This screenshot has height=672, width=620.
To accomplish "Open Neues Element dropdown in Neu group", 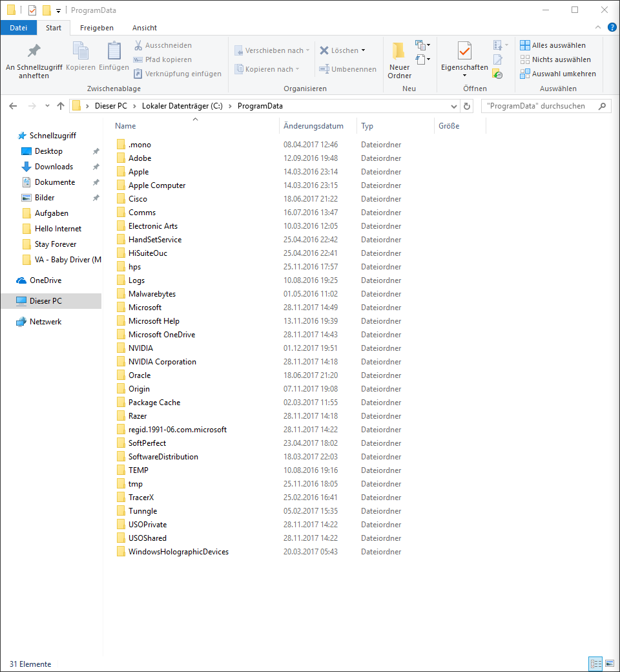I will pos(422,45).
